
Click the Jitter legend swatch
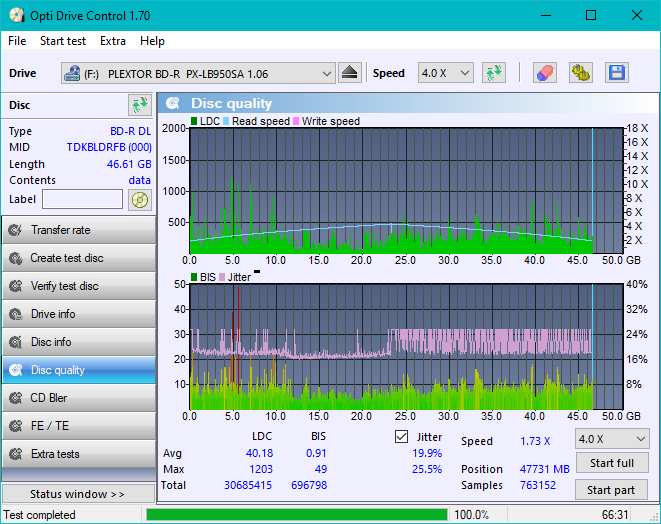click(x=222, y=277)
